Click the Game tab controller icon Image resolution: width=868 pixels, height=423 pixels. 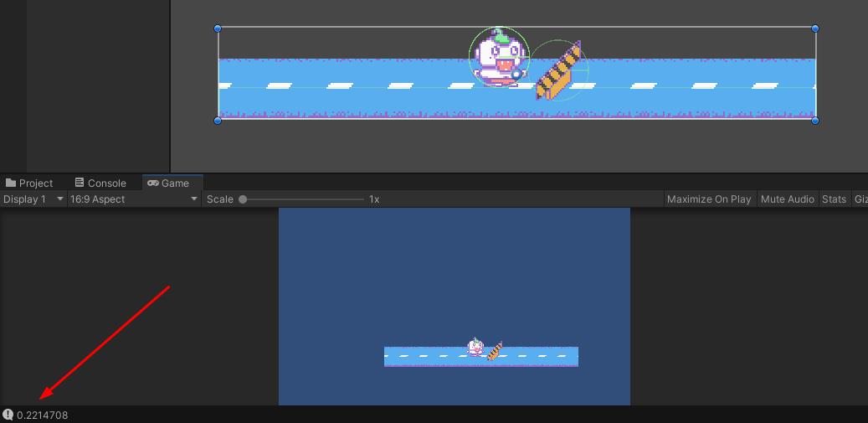[x=153, y=183]
